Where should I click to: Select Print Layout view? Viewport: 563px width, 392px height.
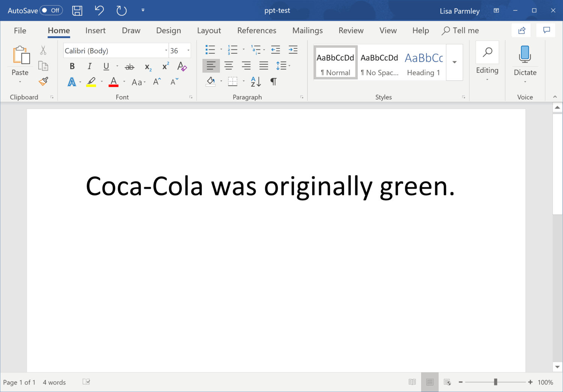430,382
